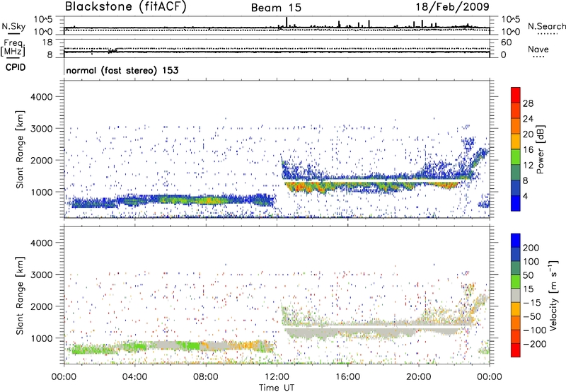This screenshot has height=392, width=566.
Task: Click the '-200' tick on Velocity scale
Action: [x=535, y=344]
